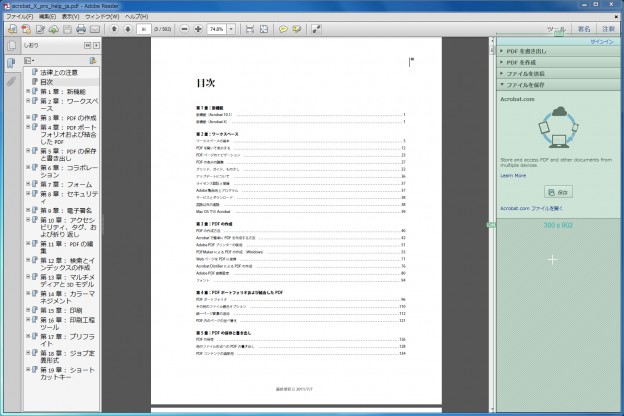The width and height of the screenshot is (624, 416).
Task: Select 第 2 章 ワークスペース bookmark
Action: 69,105
